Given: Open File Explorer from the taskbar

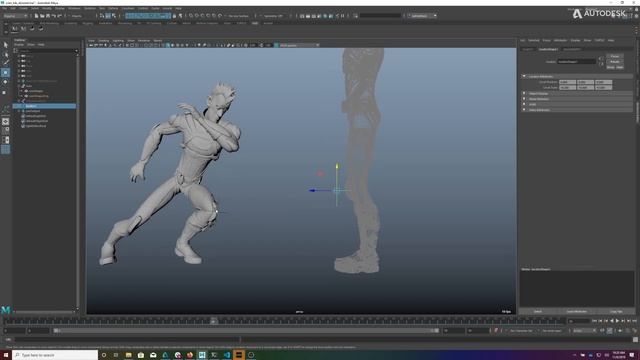Looking at the screenshot, I should [129, 355].
